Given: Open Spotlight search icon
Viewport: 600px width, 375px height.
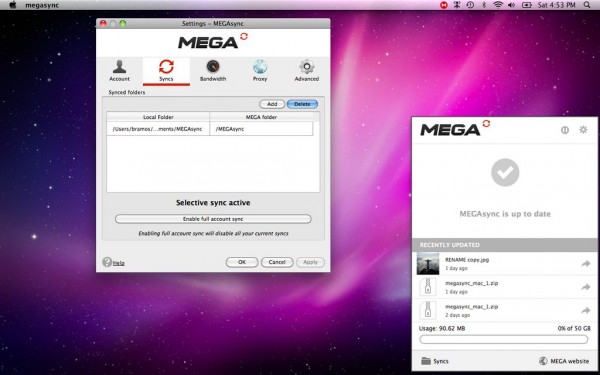Looking at the screenshot, I should [587, 5].
